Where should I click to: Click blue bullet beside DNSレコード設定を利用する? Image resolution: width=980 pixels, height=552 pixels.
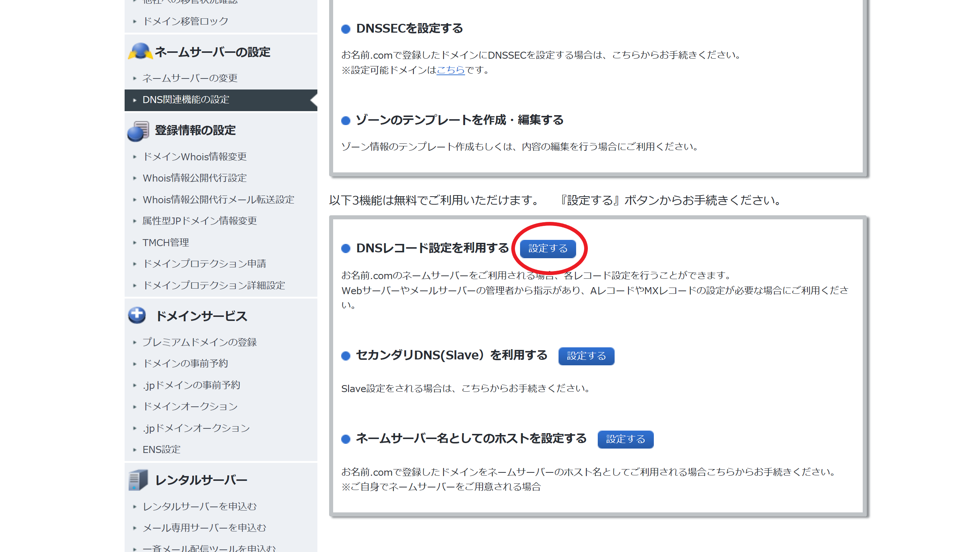point(346,249)
